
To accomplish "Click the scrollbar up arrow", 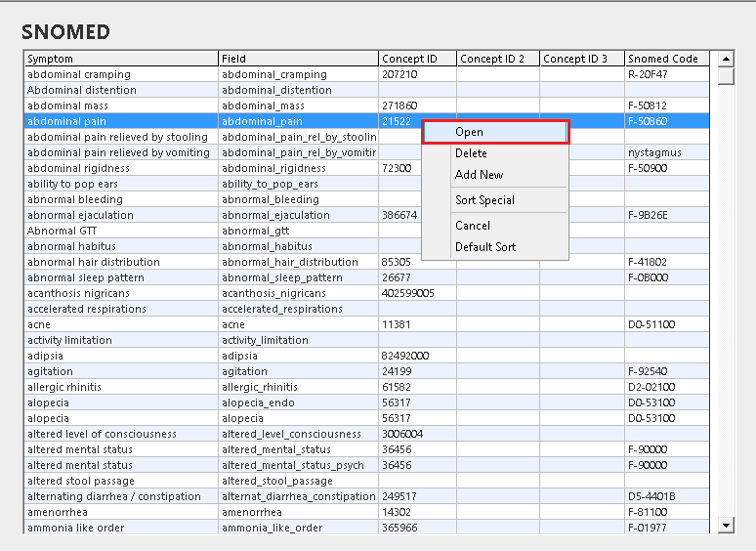I will pyautogui.click(x=726, y=60).
